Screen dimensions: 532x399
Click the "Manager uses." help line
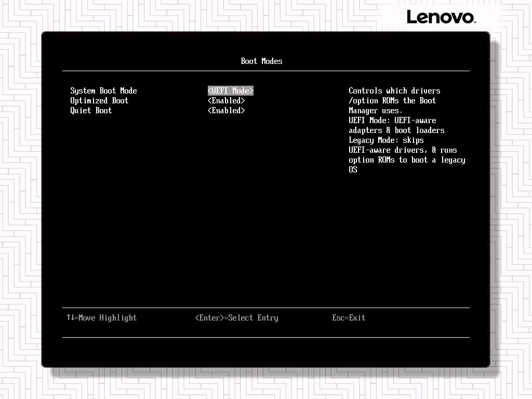click(x=376, y=111)
